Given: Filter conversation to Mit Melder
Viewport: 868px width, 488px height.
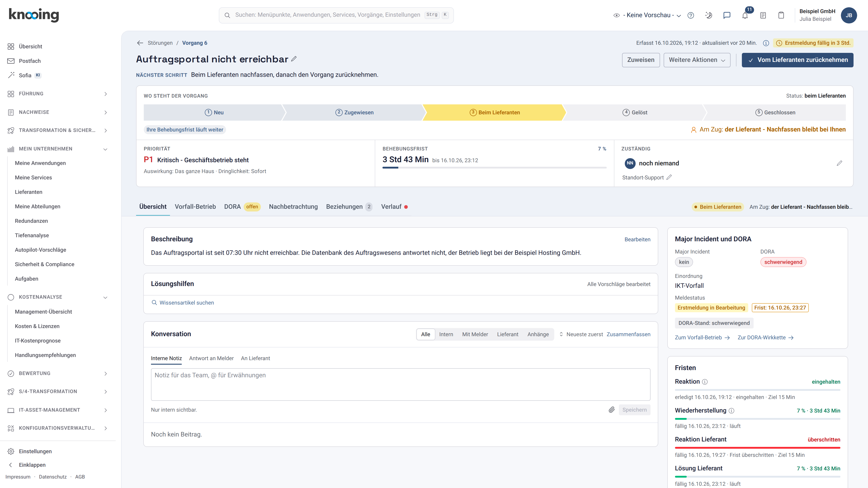Looking at the screenshot, I should (x=475, y=334).
